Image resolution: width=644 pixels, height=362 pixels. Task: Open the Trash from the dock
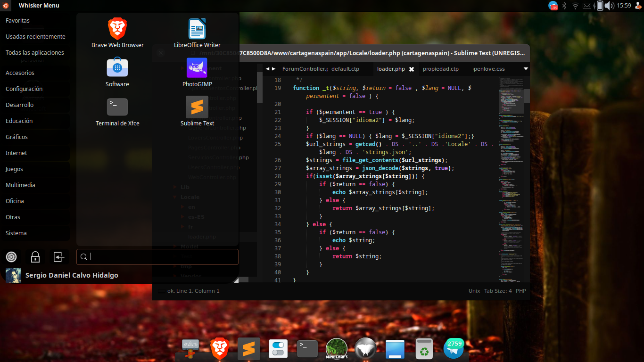[x=424, y=348]
